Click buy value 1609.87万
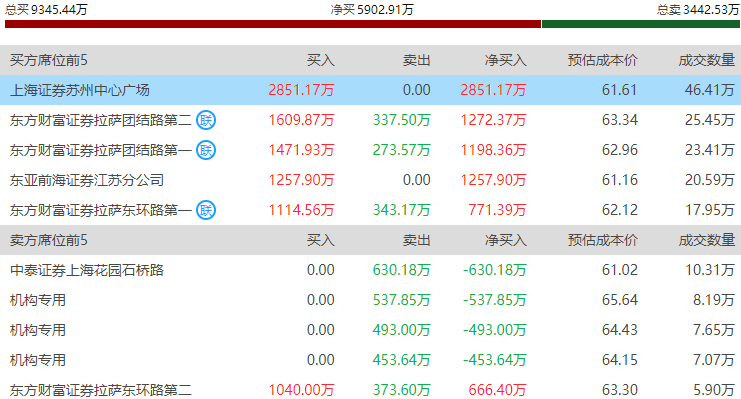741x399 pixels. point(302,120)
